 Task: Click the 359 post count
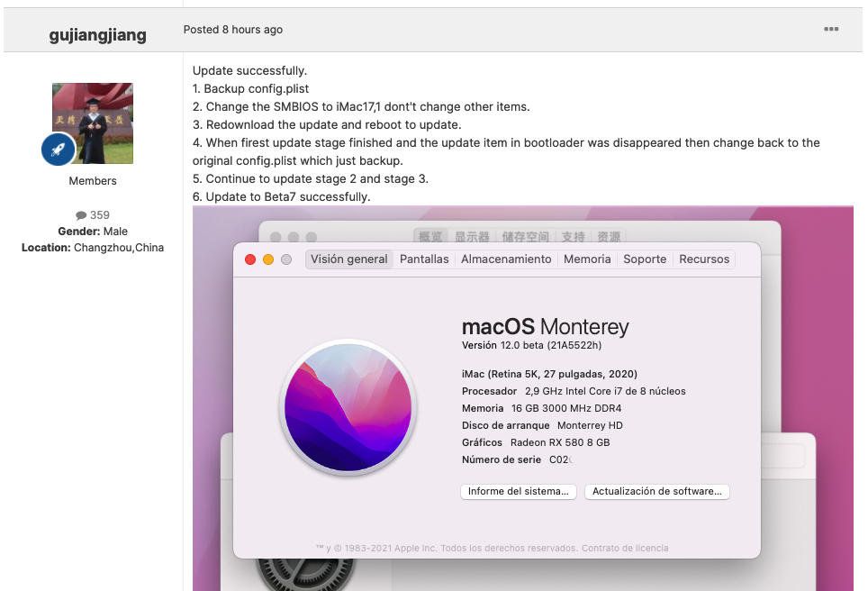coord(100,215)
